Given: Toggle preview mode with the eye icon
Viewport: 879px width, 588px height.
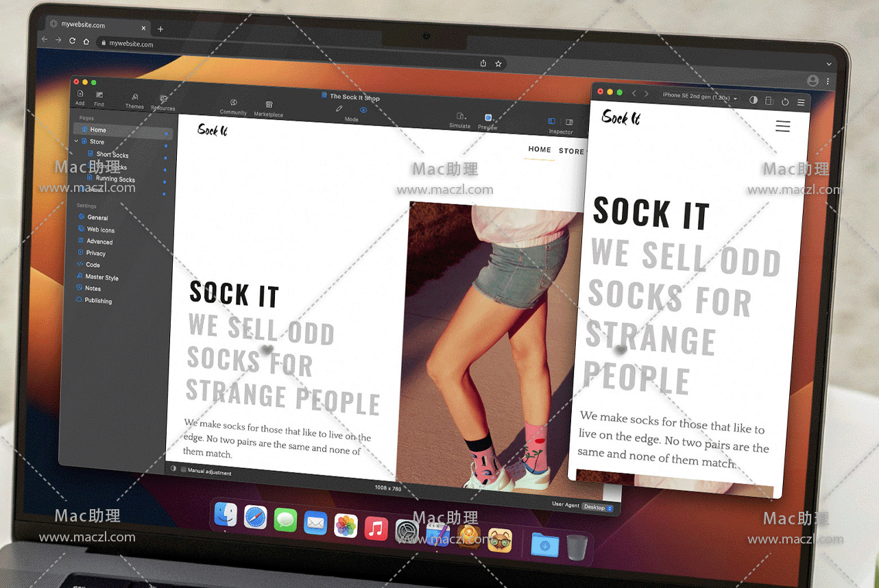Looking at the screenshot, I should coord(363,110).
